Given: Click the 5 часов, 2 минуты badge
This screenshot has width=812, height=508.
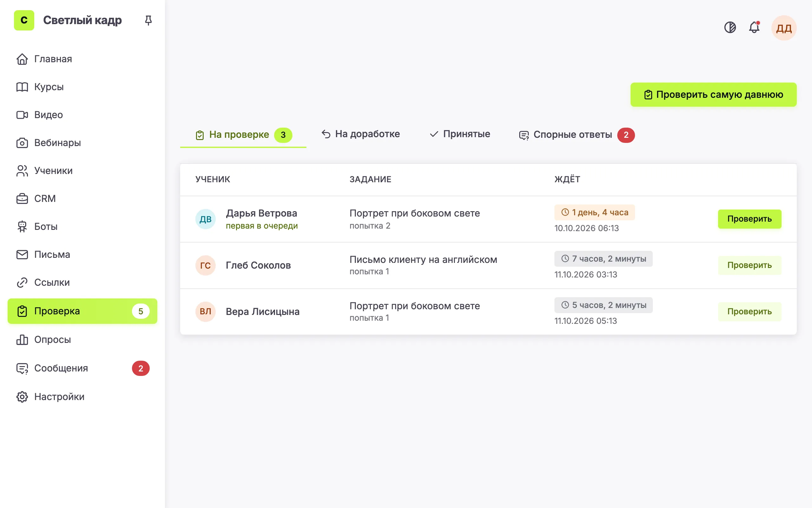Looking at the screenshot, I should (603, 305).
